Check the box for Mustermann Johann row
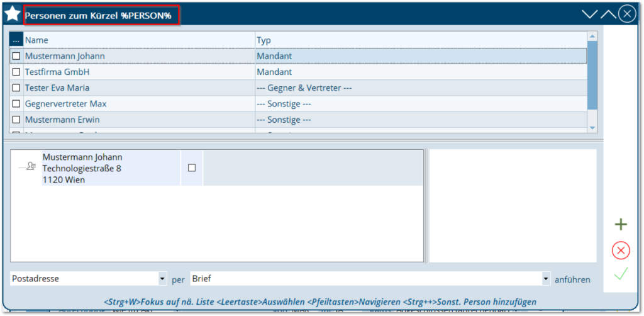Screen dimensions: 644x316 pyautogui.click(x=16, y=56)
